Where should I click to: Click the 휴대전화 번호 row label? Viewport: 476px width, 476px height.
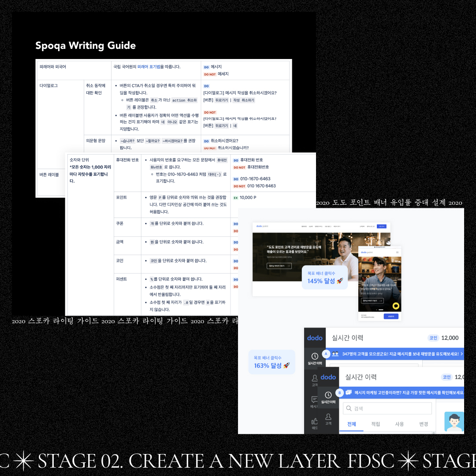click(x=127, y=160)
